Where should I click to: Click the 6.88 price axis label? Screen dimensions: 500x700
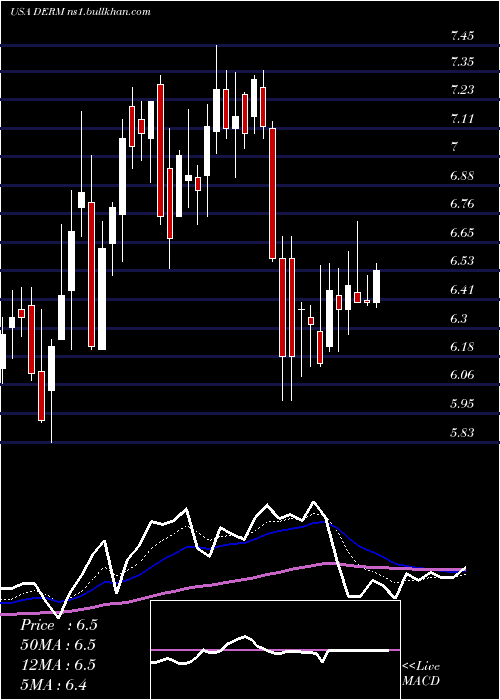coord(462,176)
